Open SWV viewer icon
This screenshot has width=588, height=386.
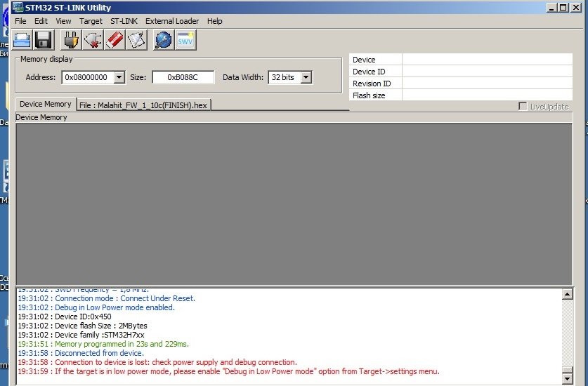(x=185, y=40)
